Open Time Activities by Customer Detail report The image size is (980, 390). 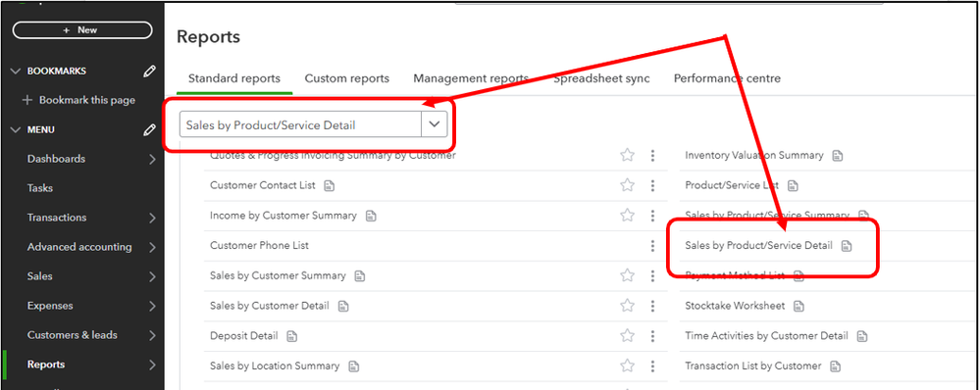[767, 336]
